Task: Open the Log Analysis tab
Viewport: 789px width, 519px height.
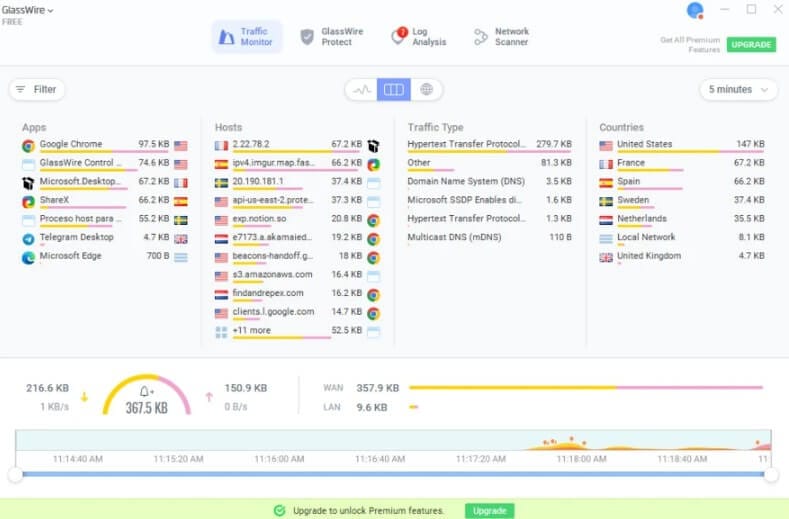Action: (x=419, y=37)
